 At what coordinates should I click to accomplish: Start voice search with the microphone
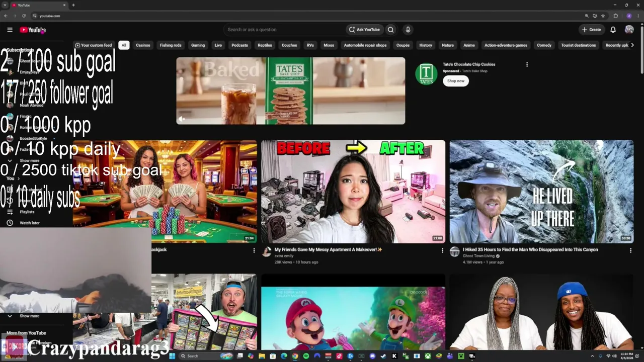pyautogui.click(x=408, y=30)
